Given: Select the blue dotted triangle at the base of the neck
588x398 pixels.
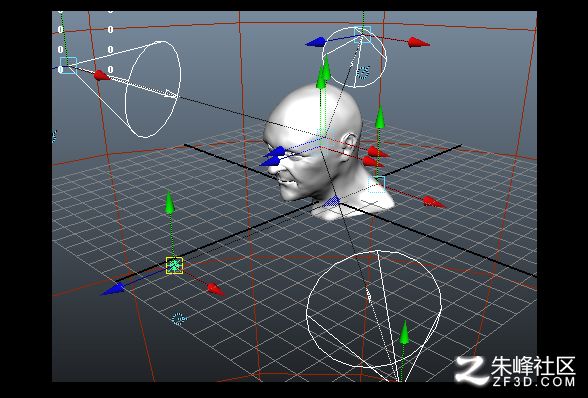Looking at the screenshot, I should [332, 201].
